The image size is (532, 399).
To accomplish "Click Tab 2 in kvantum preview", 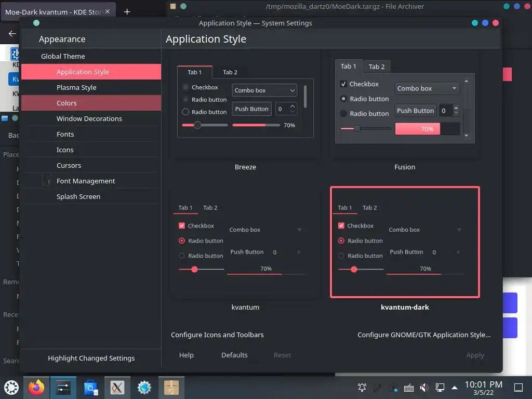I will (210, 208).
